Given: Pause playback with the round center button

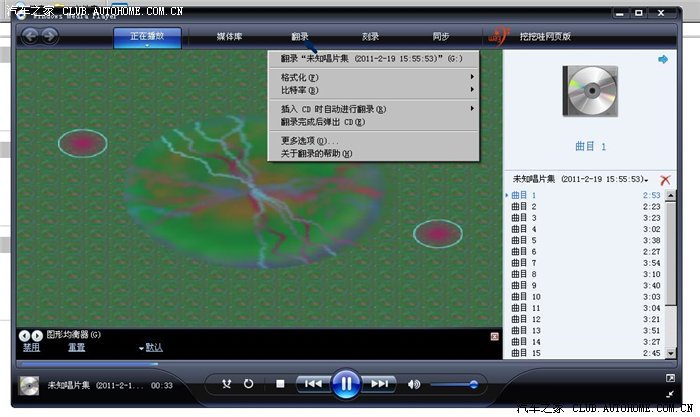Looking at the screenshot, I should click(345, 383).
